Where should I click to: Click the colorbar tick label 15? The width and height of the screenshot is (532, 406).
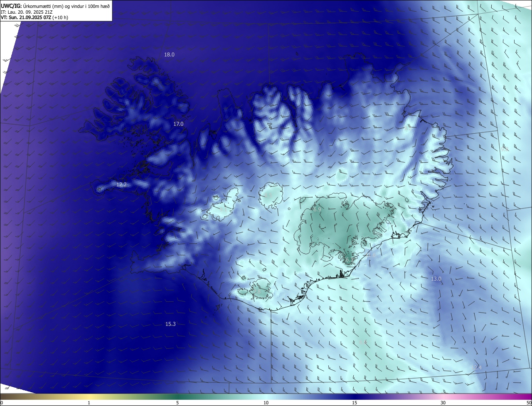tap(355, 403)
